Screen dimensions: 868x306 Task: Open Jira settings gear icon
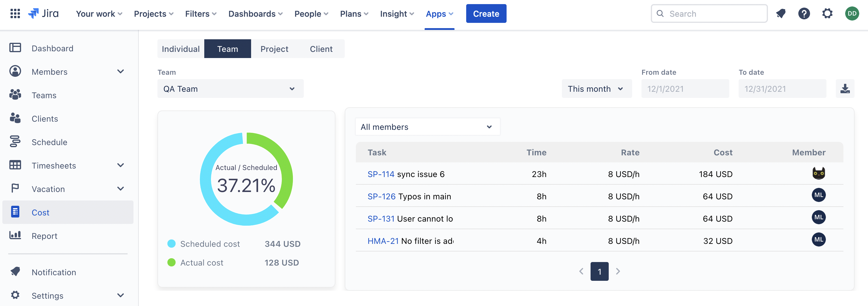point(827,13)
